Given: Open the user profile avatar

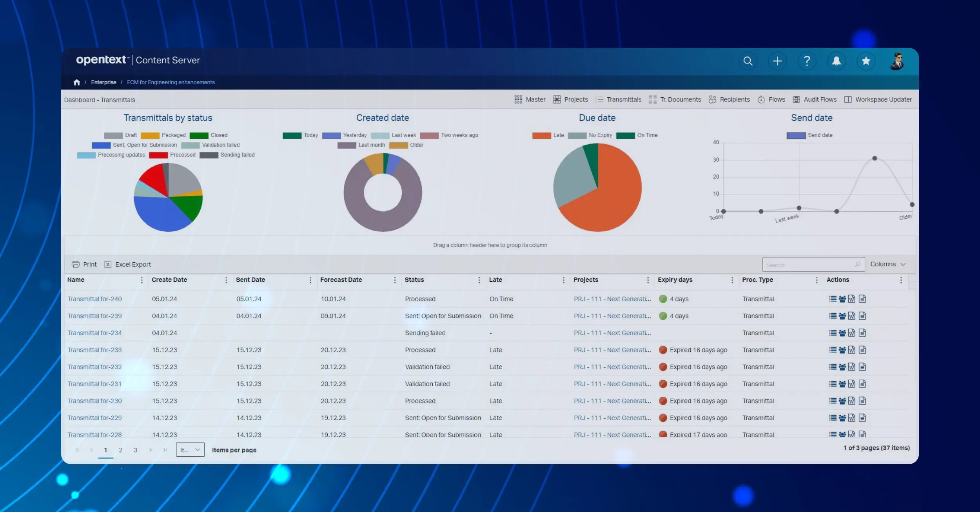Looking at the screenshot, I should click(x=897, y=61).
